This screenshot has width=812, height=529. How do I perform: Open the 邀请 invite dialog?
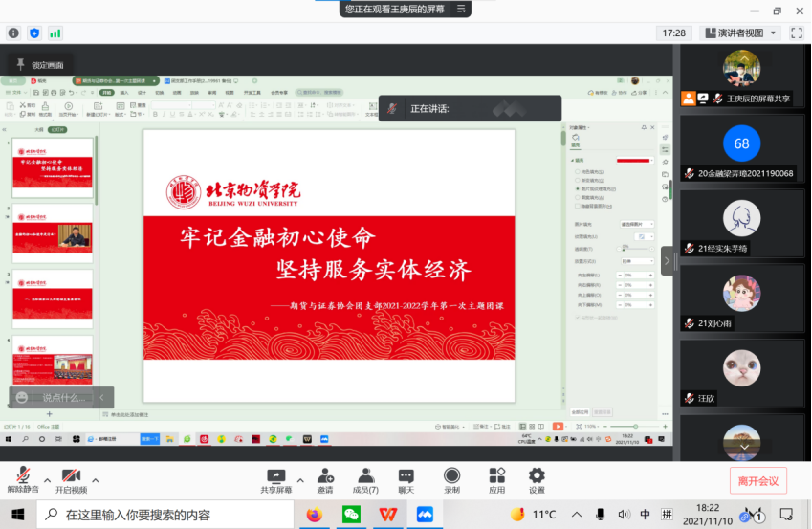[x=325, y=477]
